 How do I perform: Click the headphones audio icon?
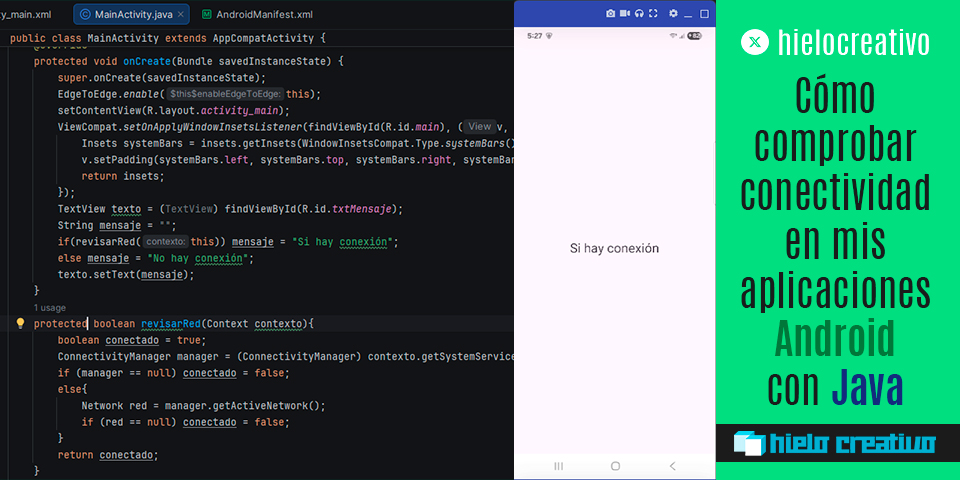point(639,13)
